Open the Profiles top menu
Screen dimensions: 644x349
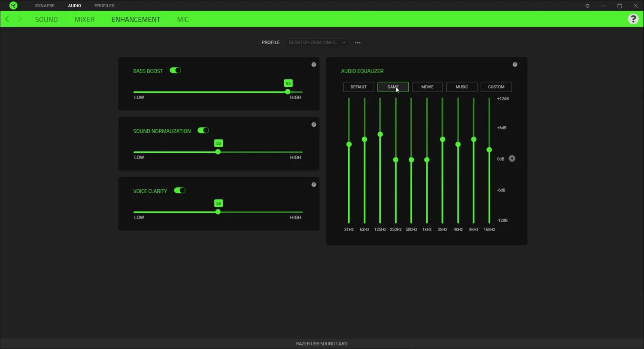point(104,6)
